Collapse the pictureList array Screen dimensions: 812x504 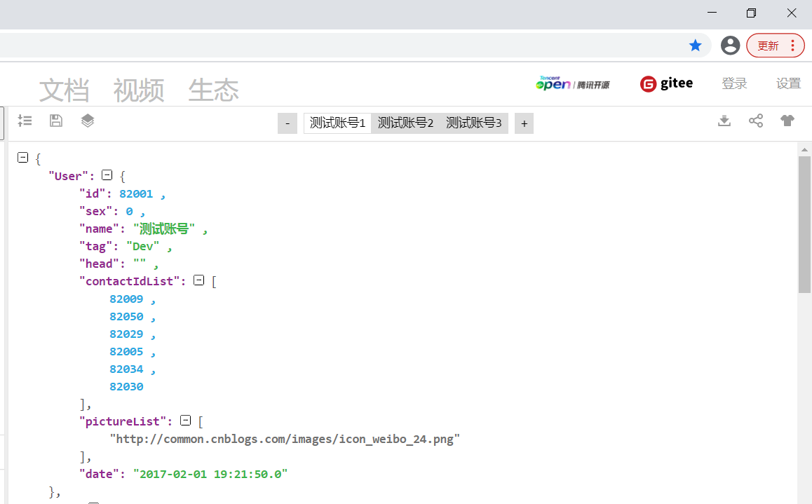pyautogui.click(x=185, y=421)
